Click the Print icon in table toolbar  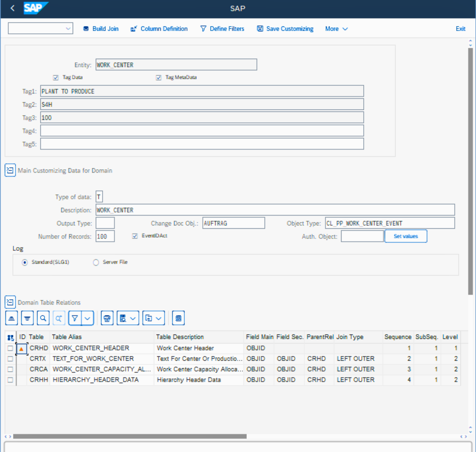[107, 318]
